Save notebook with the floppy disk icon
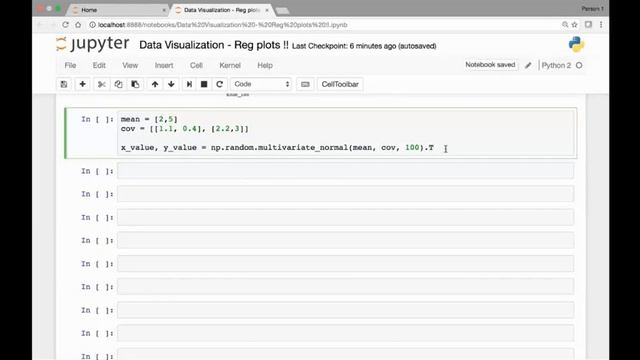Image resolution: width=640 pixels, height=360 pixels. (64, 84)
